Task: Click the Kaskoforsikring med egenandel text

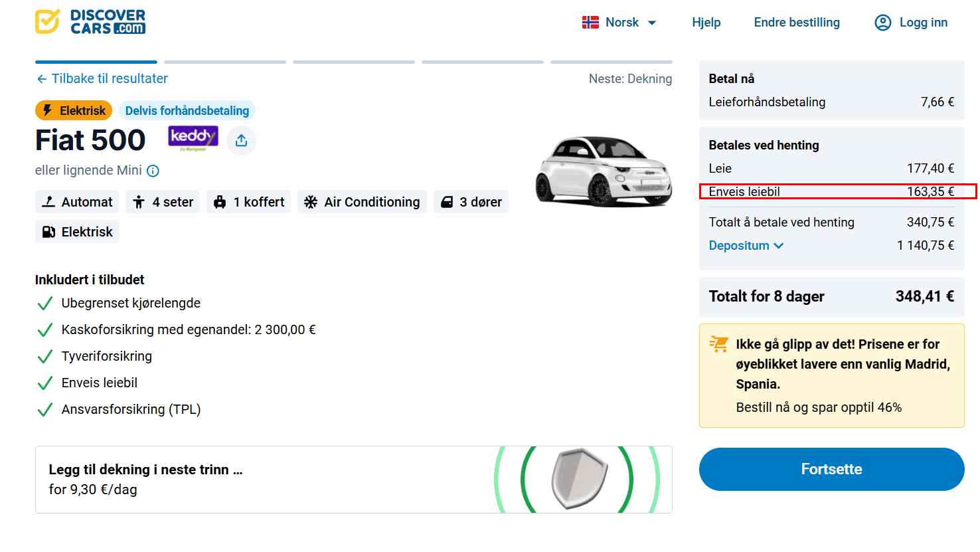Action: pyautogui.click(x=189, y=329)
